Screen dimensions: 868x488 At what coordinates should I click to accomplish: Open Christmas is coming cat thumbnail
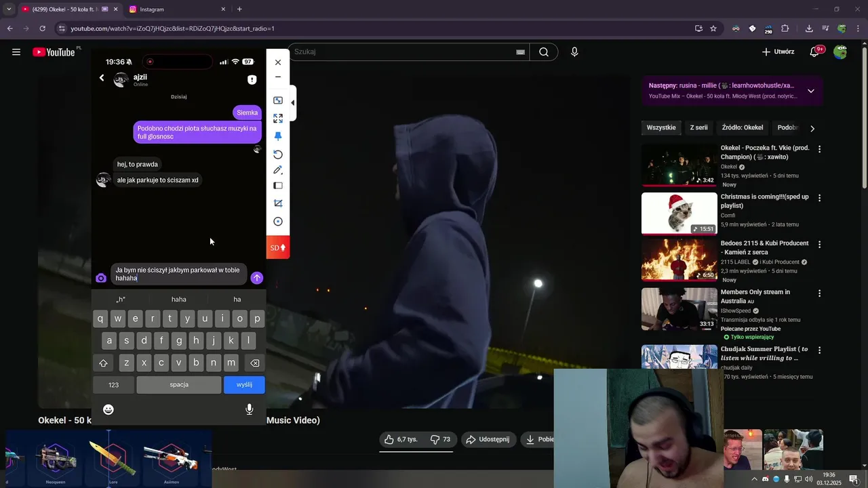[x=679, y=213]
